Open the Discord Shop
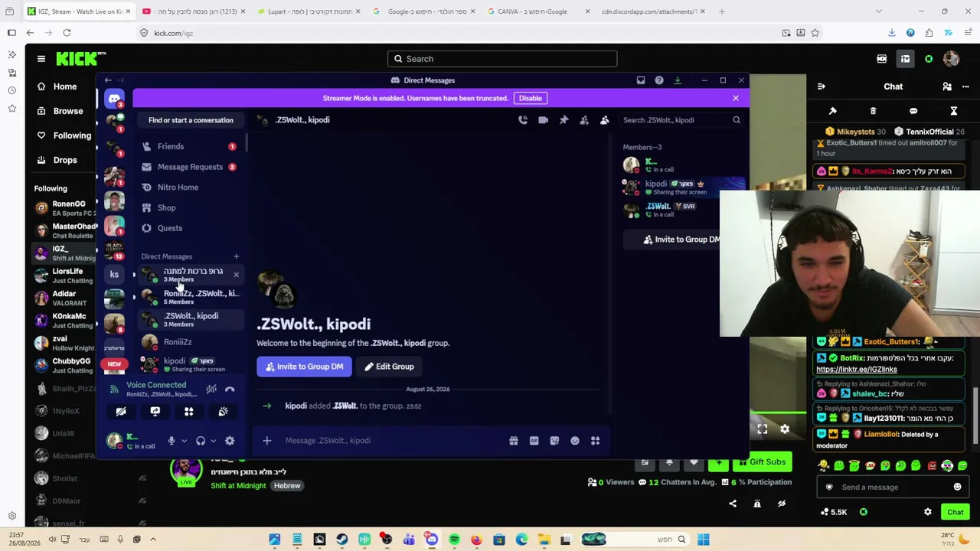Screen dimensions: 980x551 [190, 207]
